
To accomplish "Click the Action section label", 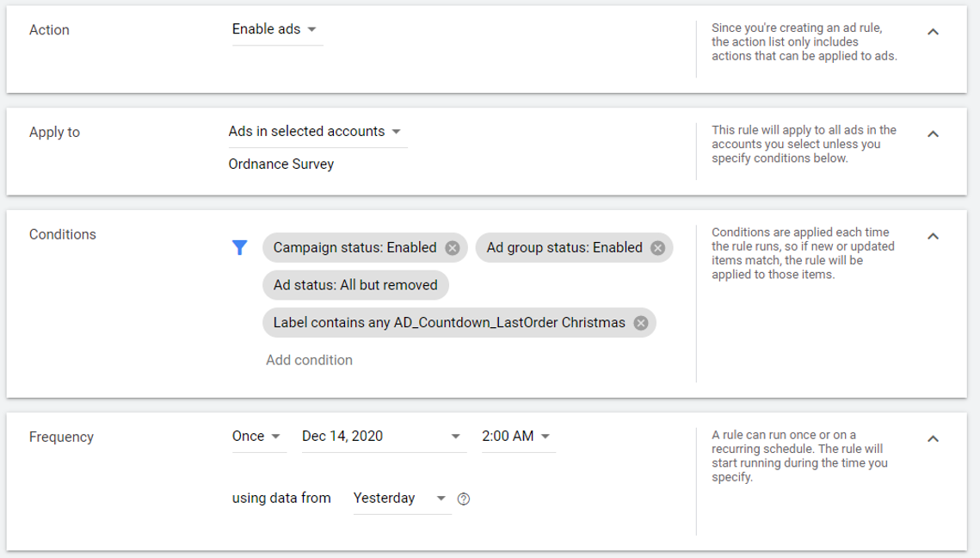I will click(49, 30).
